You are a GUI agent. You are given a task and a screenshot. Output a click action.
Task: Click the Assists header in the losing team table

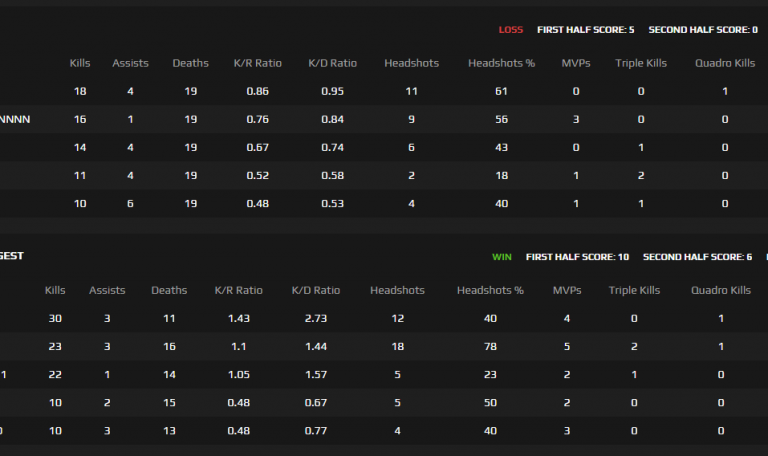(x=130, y=63)
